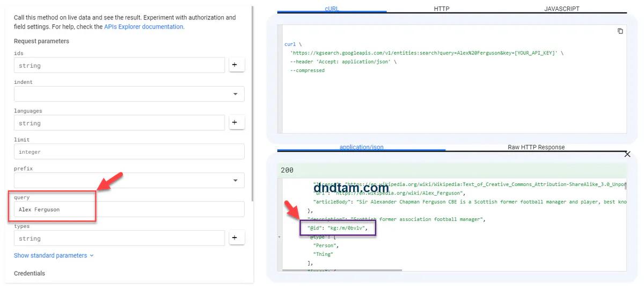Switch to the HTTP tab
This screenshot has width=644, height=286.
coord(441,9)
